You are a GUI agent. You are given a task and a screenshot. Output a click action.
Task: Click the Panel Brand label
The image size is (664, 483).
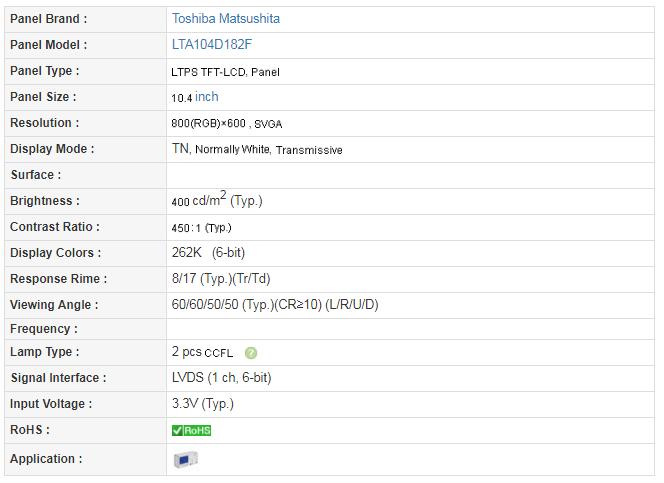pyautogui.click(x=48, y=19)
